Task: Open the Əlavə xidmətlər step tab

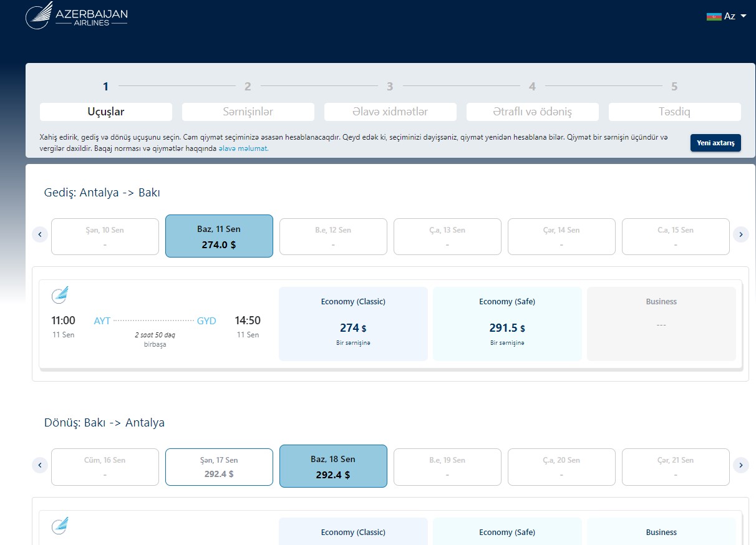Action: coord(390,112)
